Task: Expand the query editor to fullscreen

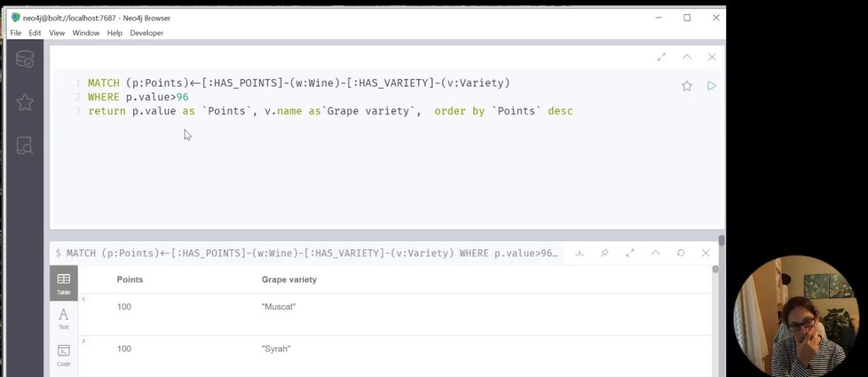Action: 661,57
